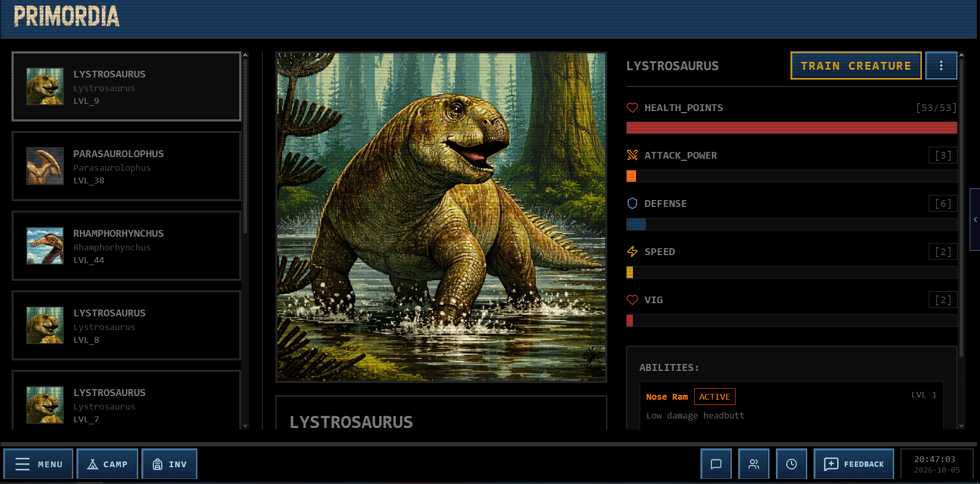This screenshot has height=484, width=980.
Task: Click creature list scroll down arrow
Action: coord(245,426)
